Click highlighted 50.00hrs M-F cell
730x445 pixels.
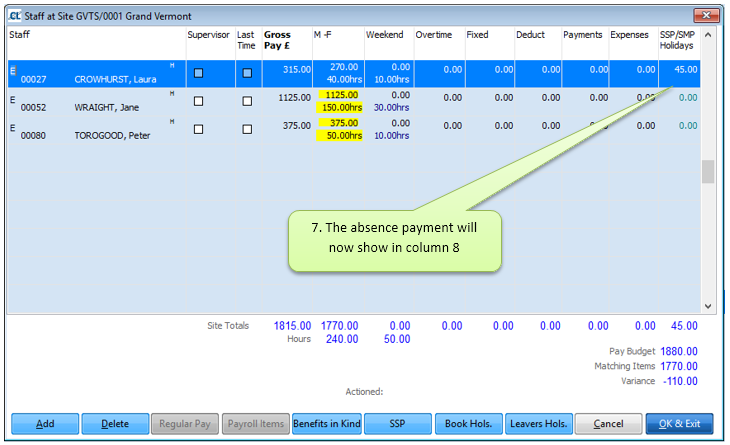pyautogui.click(x=339, y=135)
